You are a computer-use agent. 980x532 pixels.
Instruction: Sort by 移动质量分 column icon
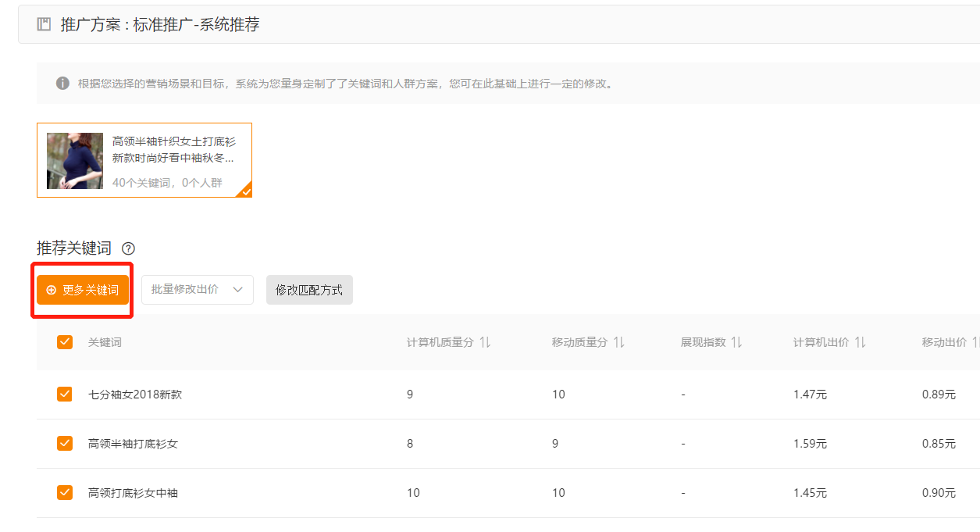pos(618,342)
